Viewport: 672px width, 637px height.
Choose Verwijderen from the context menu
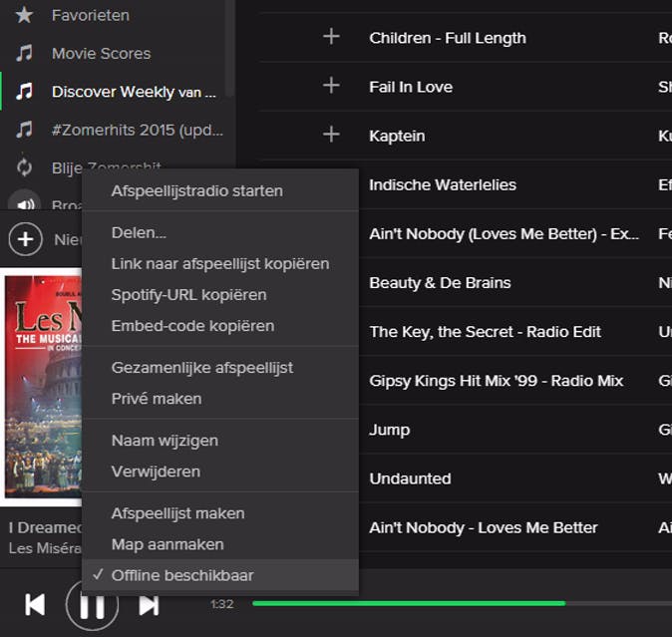[220, 472]
